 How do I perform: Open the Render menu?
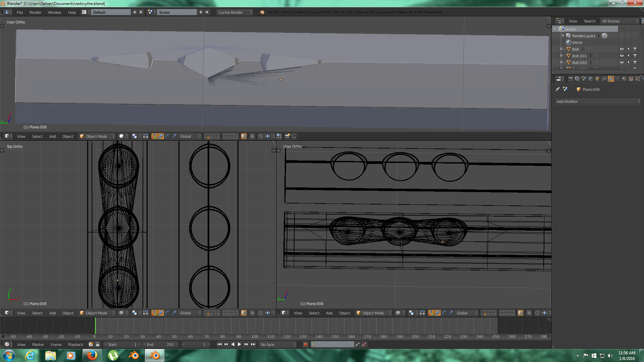click(35, 12)
